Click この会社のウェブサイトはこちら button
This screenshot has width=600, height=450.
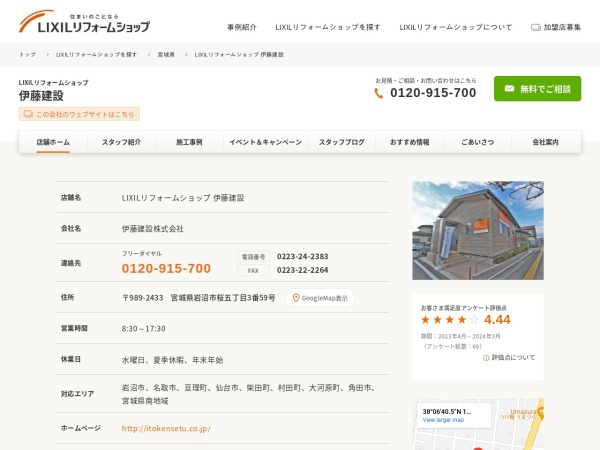coord(79,114)
